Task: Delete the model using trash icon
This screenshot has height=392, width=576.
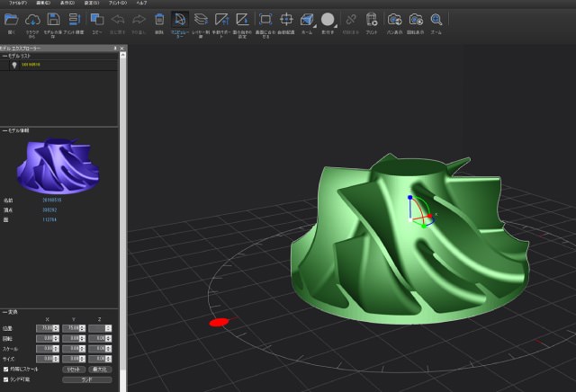Action: 159,19
